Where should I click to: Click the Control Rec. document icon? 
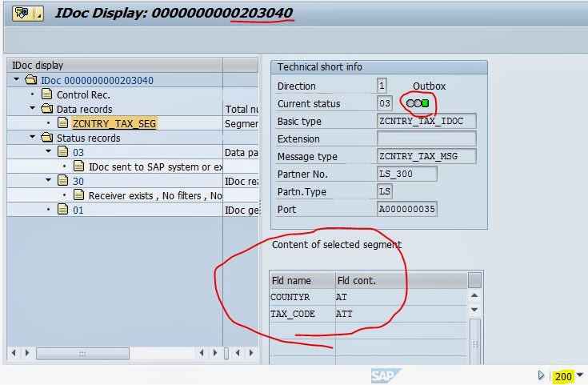pyautogui.click(x=46, y=94)
